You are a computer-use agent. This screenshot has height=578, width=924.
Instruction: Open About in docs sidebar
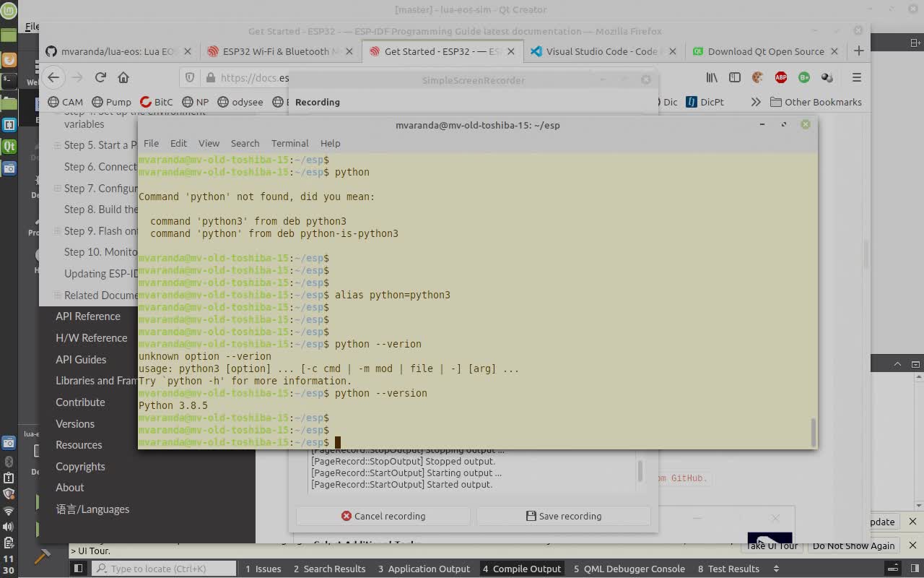pos(70,487)
